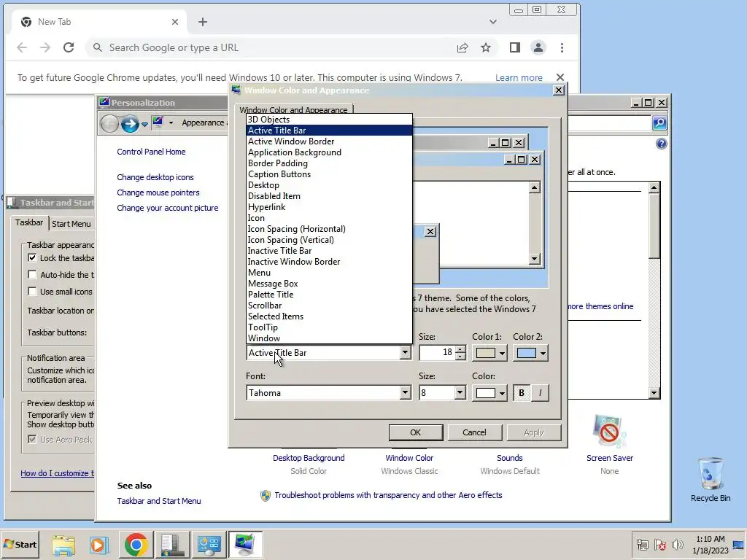This screenshot has height=560, width=747.
Task: Click the network tray icon
Action: [642, 544]
